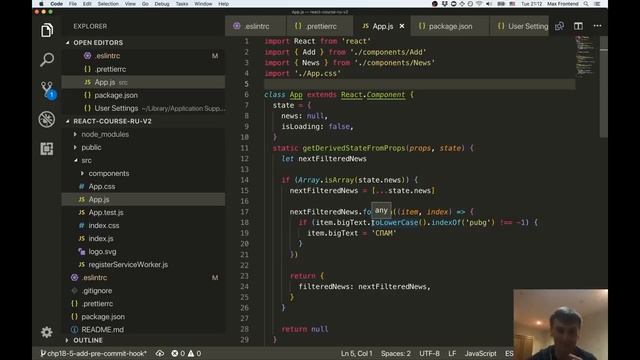640x360 pixels.
Task: Change language mode JavaScript in status bar
Action: click(480, 353)
